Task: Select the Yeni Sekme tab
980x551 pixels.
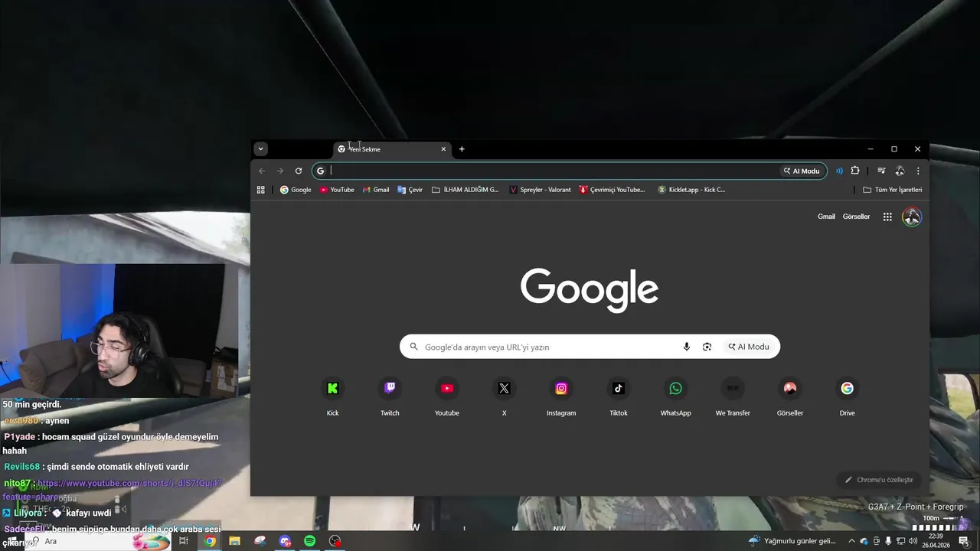Action: pyautogui.click(x=392, y=149)
